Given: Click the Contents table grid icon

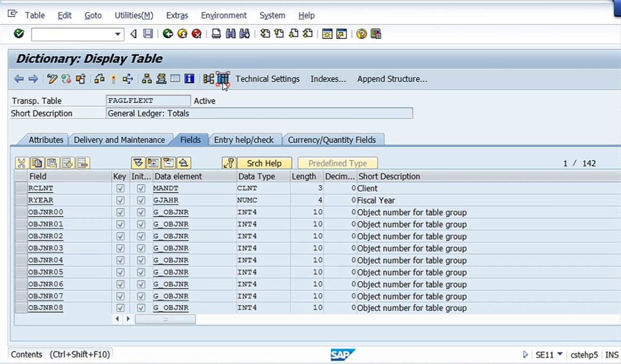Looking at the screenshot, I should [223, 79].
